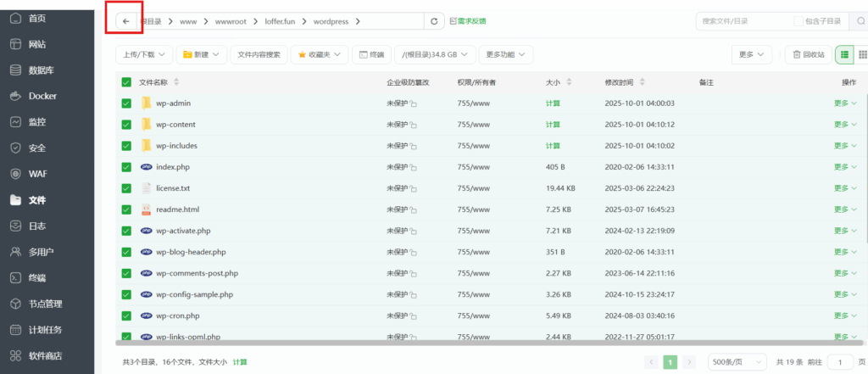This screenshot has width=868, height=374.
Task: Uncheck the license.txt row checkbox
Action: click(x=126, y=187)
